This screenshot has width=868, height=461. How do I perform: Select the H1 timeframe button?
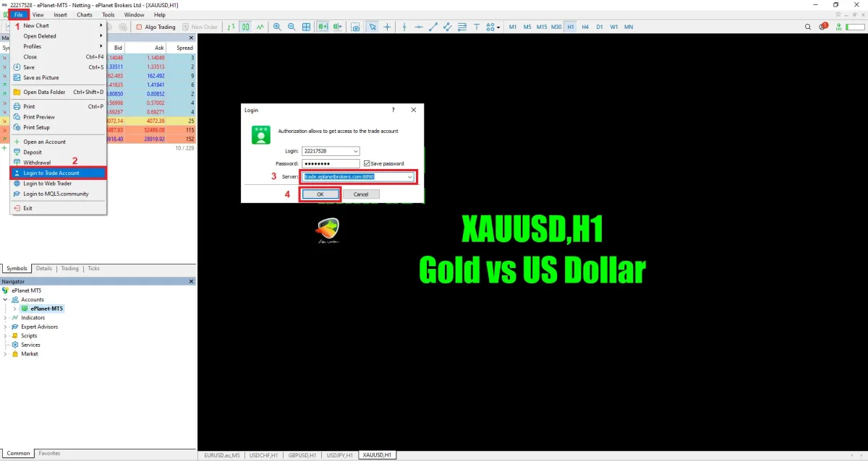point(571,27)
